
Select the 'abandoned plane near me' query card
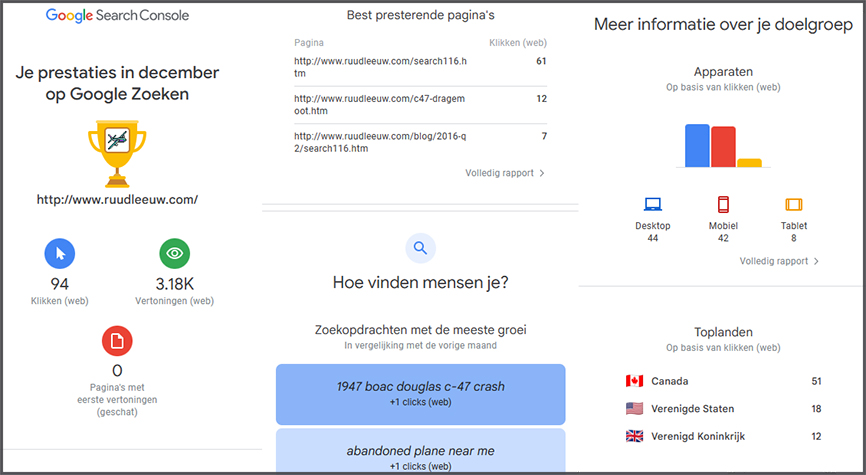click(420, 455)
